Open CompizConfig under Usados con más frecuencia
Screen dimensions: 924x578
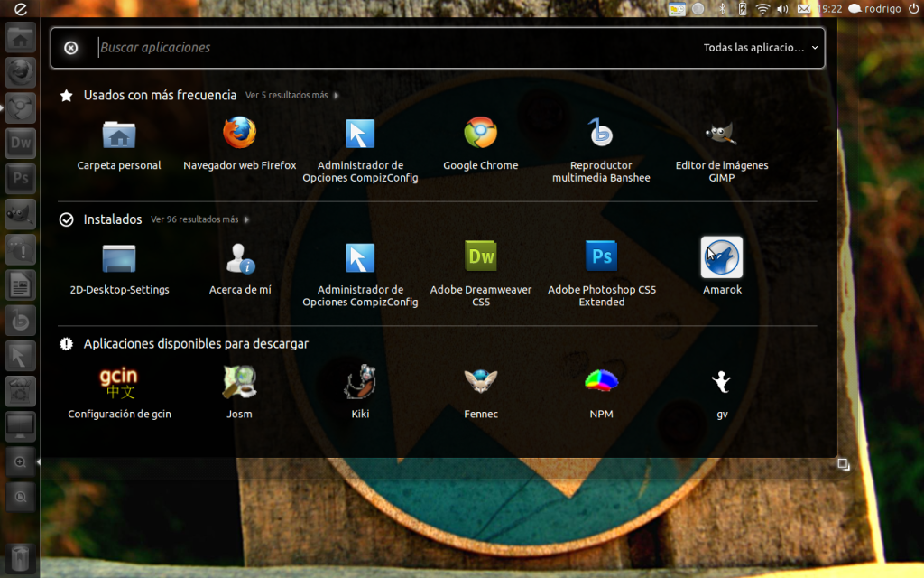tap(360, 151)
